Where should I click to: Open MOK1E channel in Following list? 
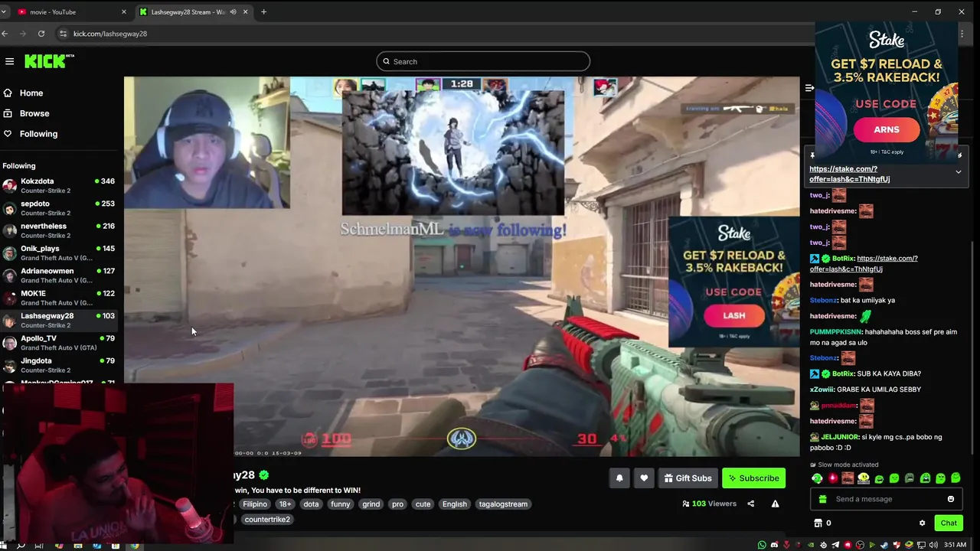58,298
